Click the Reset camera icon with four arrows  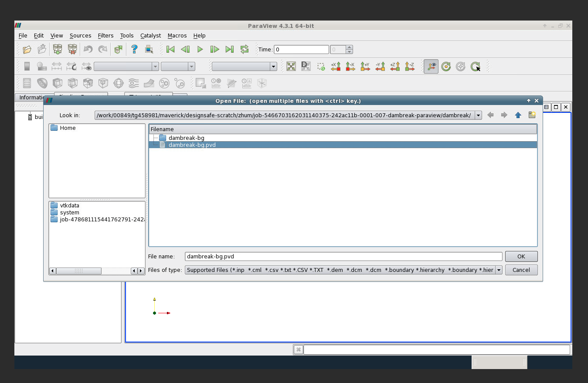[x=291, y=66]
